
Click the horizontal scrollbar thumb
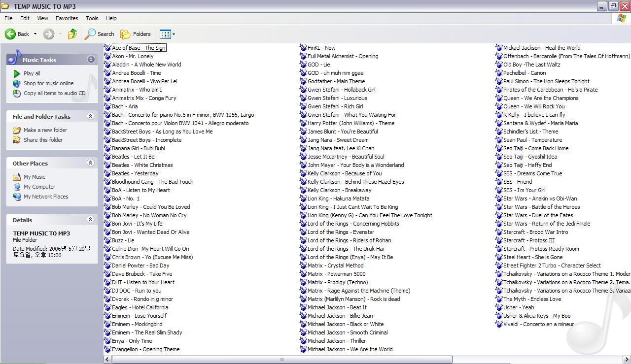(282, 360)
